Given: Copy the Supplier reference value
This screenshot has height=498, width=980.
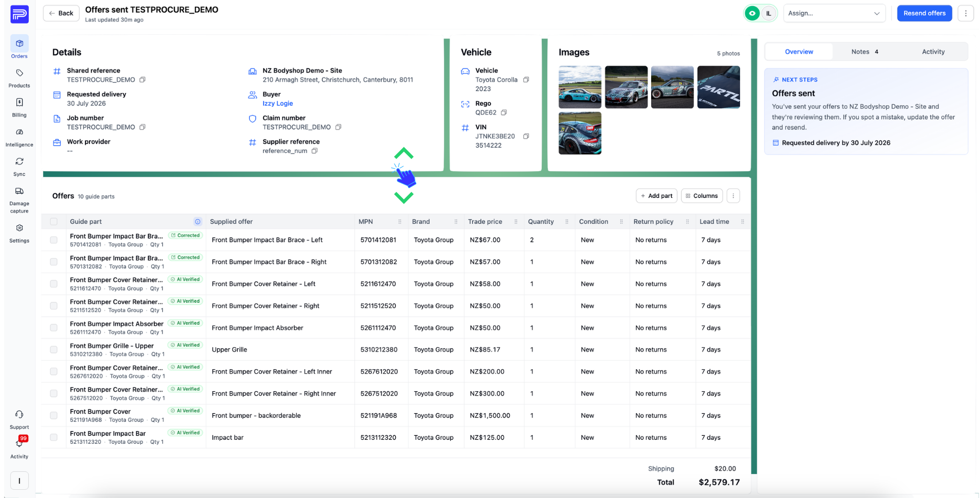Looking at the screenshot, I should [315, 151].
